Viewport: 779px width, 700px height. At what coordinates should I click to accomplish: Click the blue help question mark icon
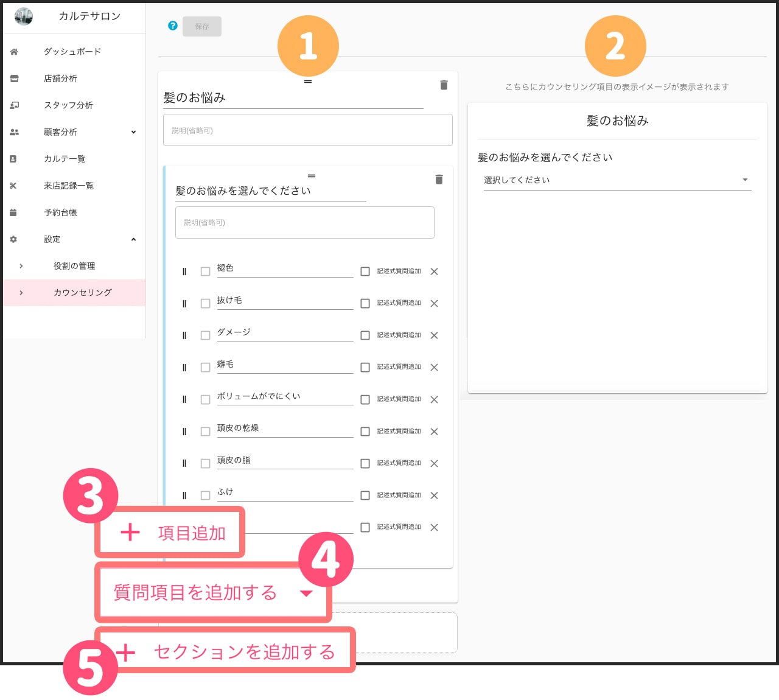coord(173,26)
